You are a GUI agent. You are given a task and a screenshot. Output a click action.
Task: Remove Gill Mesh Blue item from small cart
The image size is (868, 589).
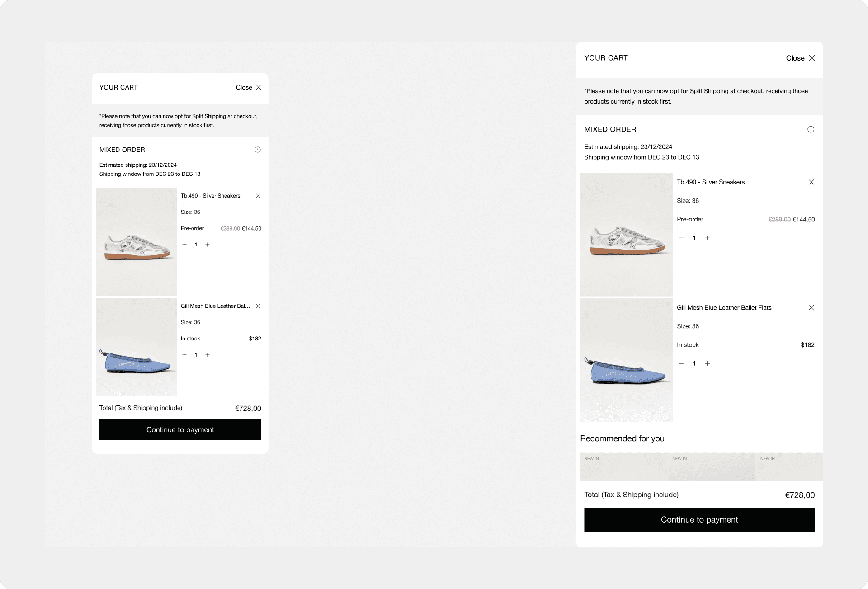click(258, 306)
